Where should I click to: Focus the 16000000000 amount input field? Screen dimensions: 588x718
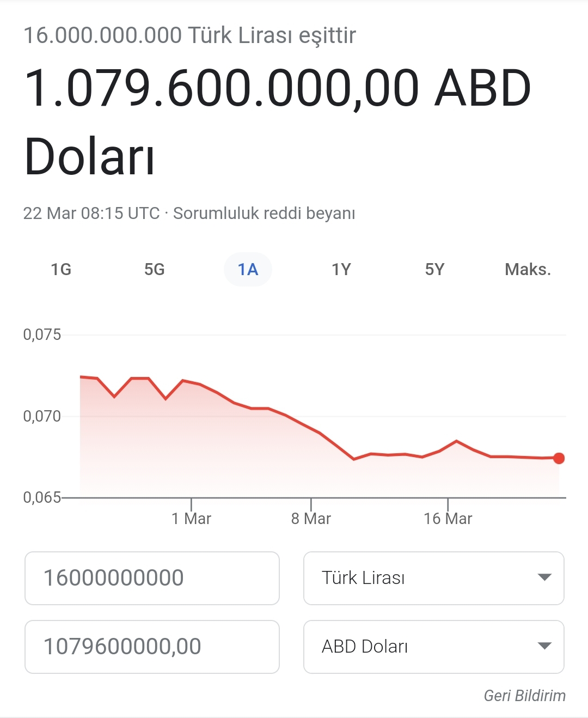click(152, 578)
